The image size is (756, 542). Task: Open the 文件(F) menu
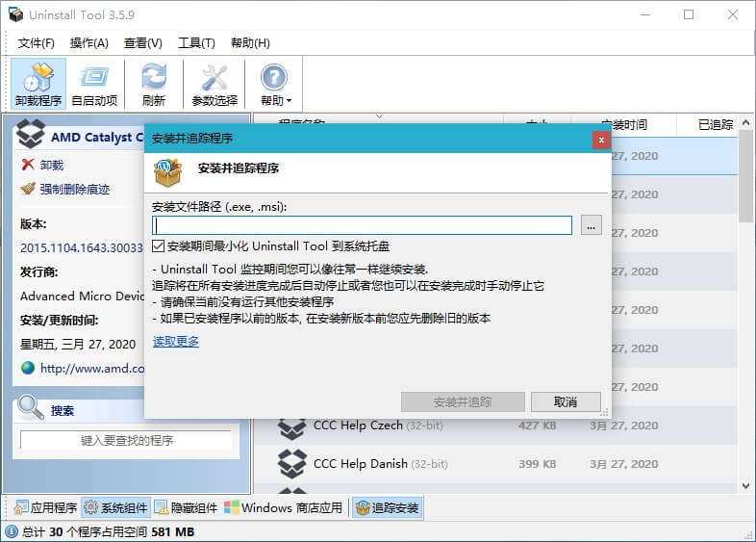click(x=37, y=43)
